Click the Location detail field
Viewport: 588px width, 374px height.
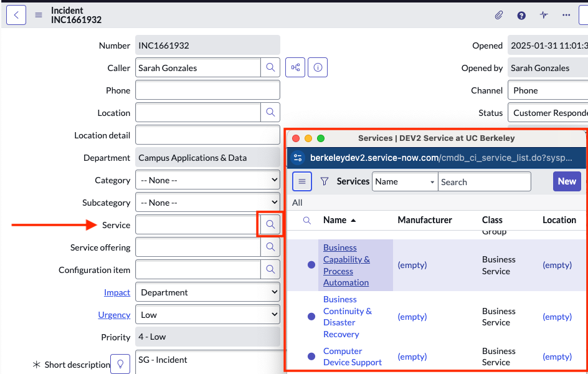click(x=208, y=135)
